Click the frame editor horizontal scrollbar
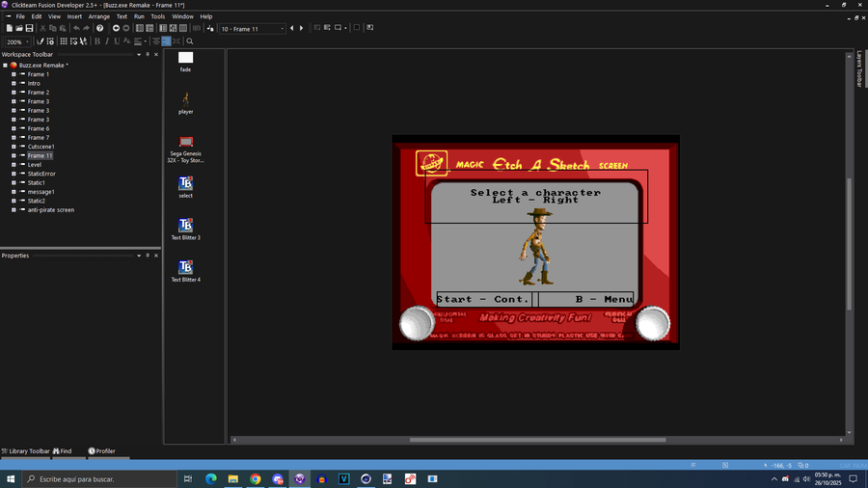868x488 pixels. click(537, 440)
